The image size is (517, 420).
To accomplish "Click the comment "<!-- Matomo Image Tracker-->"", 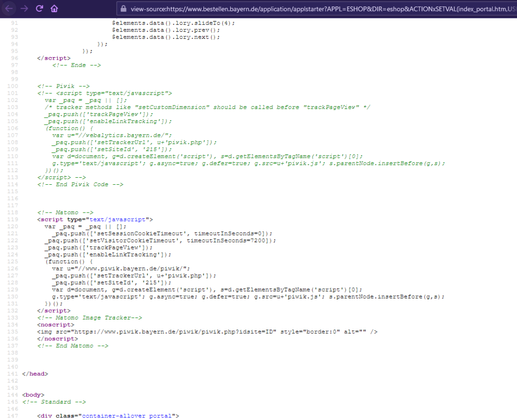I will click(x=90, y=318).
